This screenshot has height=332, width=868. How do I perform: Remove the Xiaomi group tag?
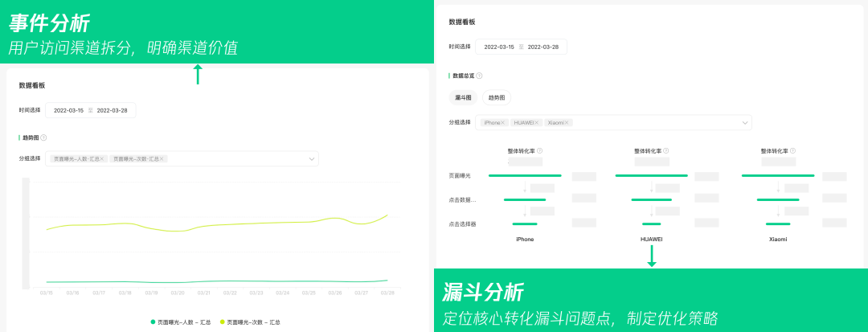coord(567,123)
